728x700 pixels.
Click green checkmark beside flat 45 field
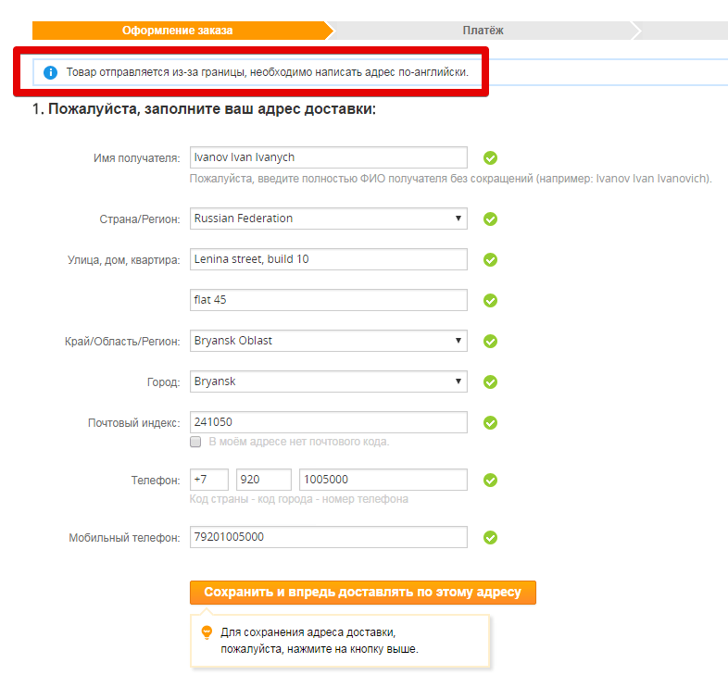pos(490,300)
